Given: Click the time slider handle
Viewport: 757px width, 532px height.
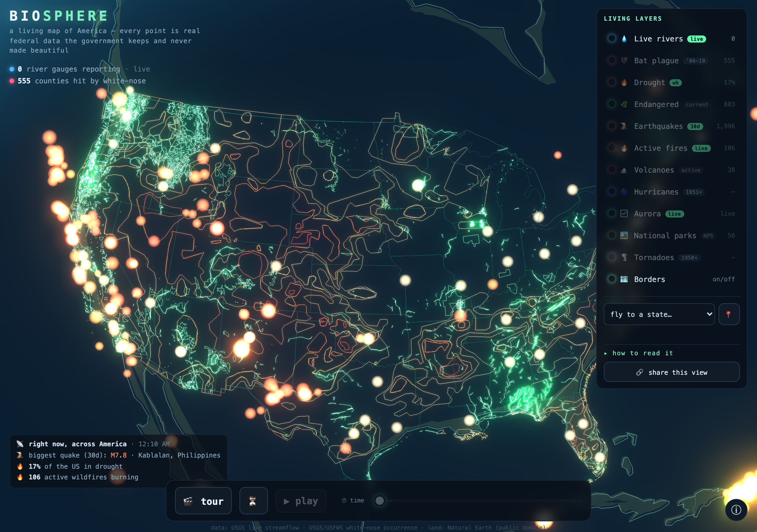Looking at the screenshot, I should pyautogui.click(x=379, y=501).
